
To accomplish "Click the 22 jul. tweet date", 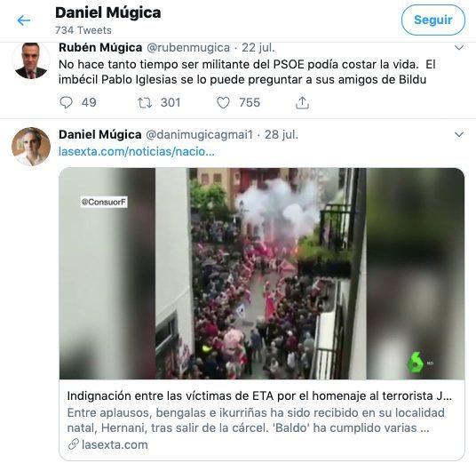I will coord(258,47).
